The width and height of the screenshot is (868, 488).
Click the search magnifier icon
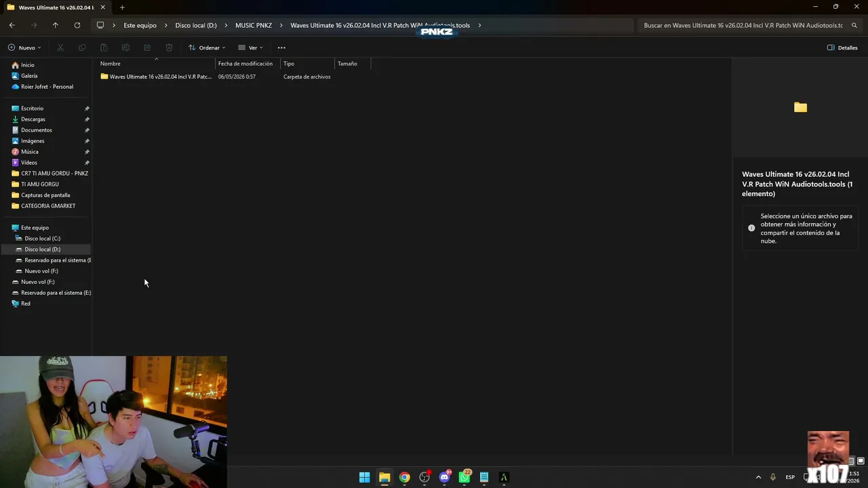pyautogui.click(x=854, y=25)
